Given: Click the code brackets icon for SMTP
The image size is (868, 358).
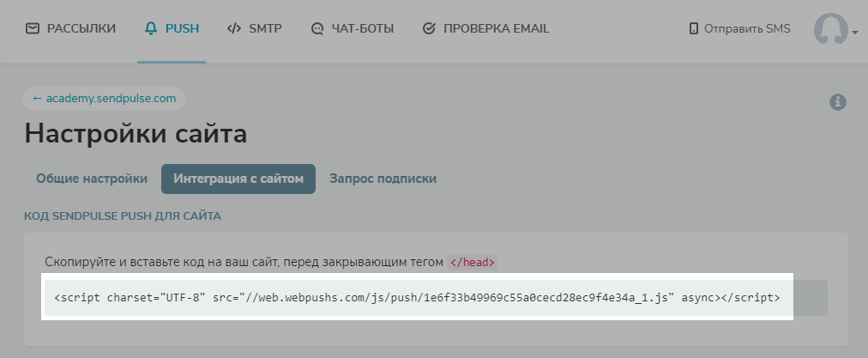Looking at the screenshot, I should (x=234, y=28).
